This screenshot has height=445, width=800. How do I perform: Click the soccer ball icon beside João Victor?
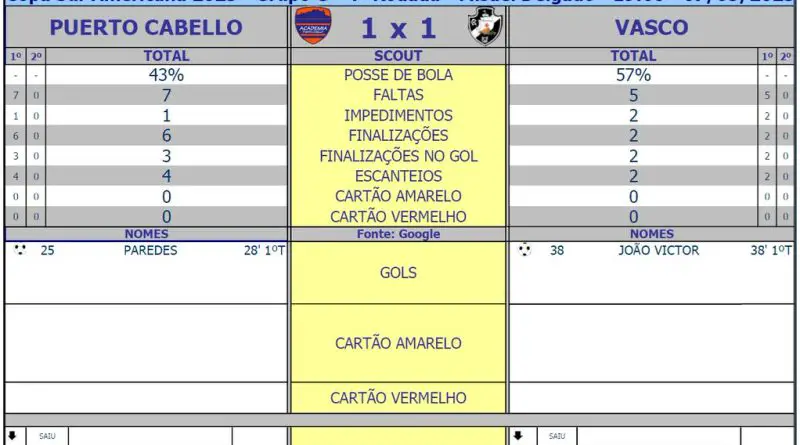[524, 250]
